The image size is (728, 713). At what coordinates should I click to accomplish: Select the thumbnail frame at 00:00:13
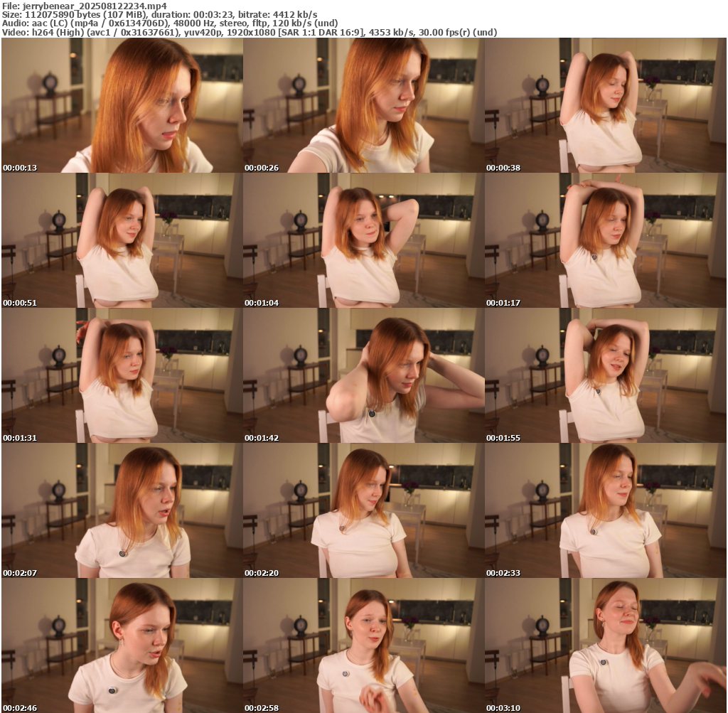point(122,105)
